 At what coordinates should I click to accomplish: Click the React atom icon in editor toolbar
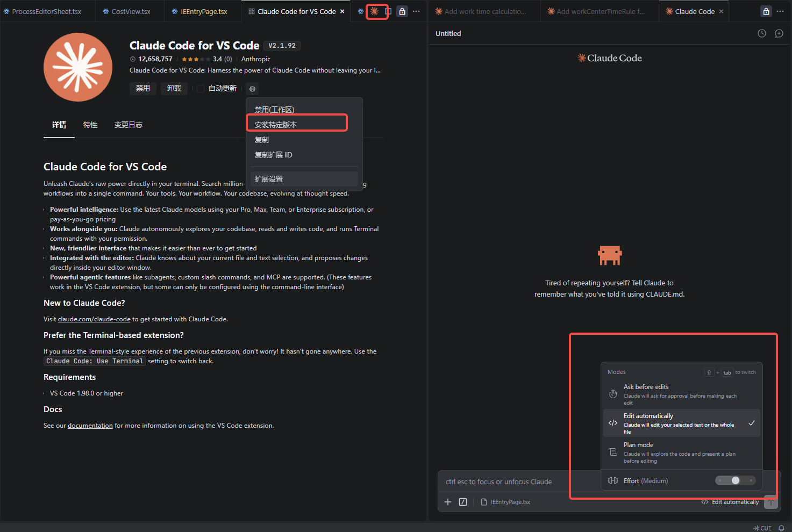click(x=361, y=11)
